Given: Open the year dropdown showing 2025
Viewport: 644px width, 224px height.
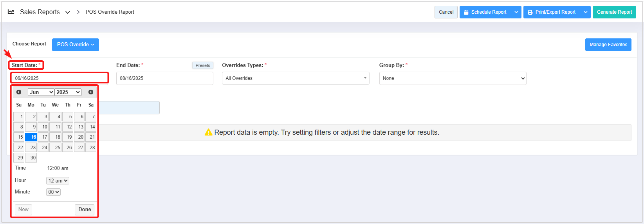Looking at the screenshot, I should [68, 92].
